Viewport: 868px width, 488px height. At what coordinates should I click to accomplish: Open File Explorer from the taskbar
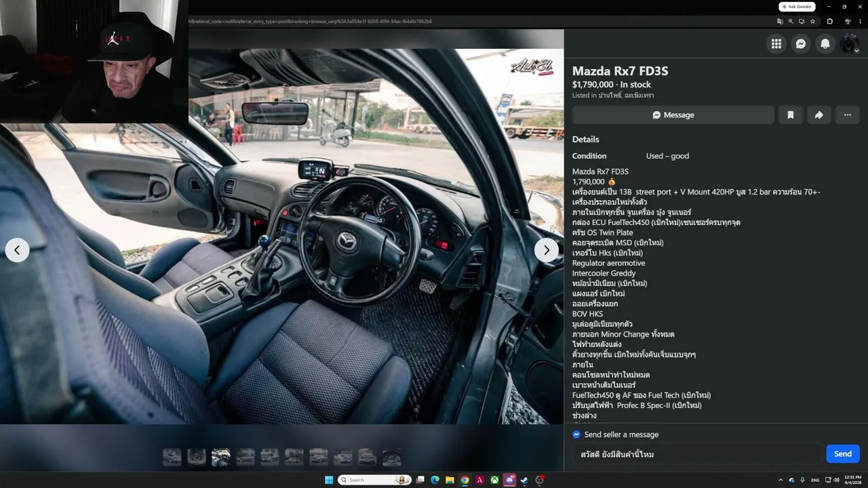click(450, 480)
